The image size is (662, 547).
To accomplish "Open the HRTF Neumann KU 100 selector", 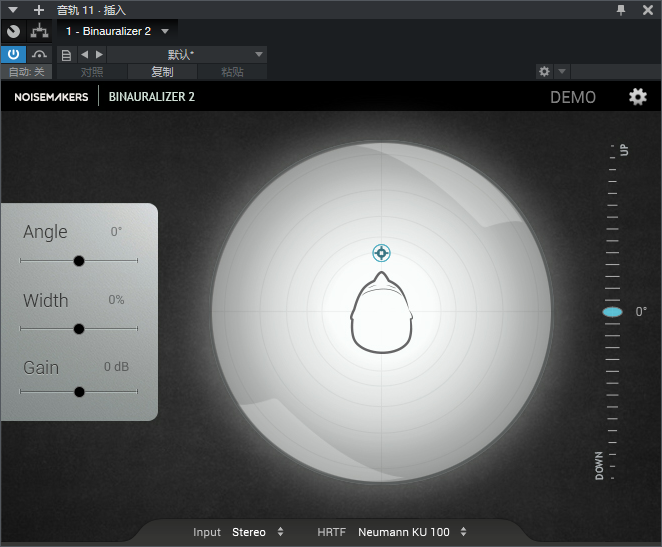I will tap(404, 532).
